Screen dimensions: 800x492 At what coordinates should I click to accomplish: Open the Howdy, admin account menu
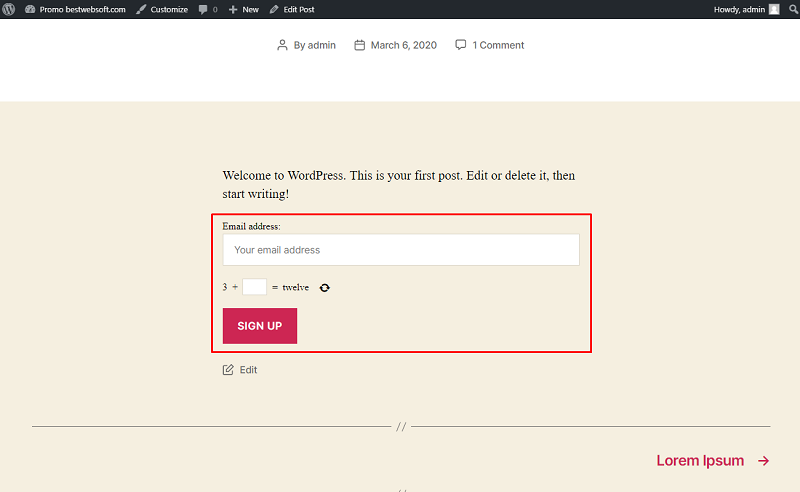click(x=746, y=9)
